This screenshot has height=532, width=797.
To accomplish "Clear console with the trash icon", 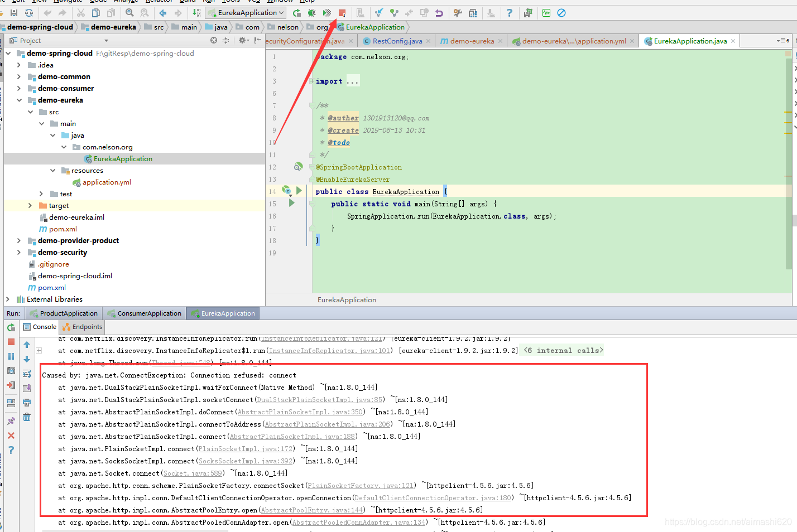I will 27,417.
